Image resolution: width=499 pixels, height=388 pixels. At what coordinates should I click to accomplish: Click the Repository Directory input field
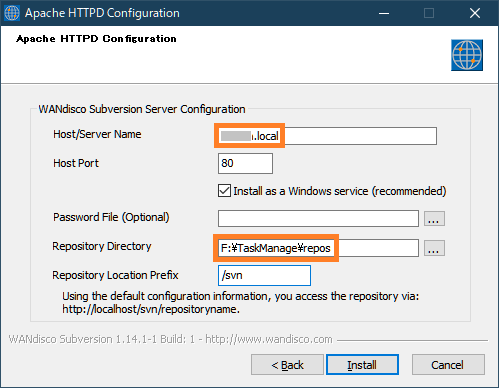click(x=318, y=248)
